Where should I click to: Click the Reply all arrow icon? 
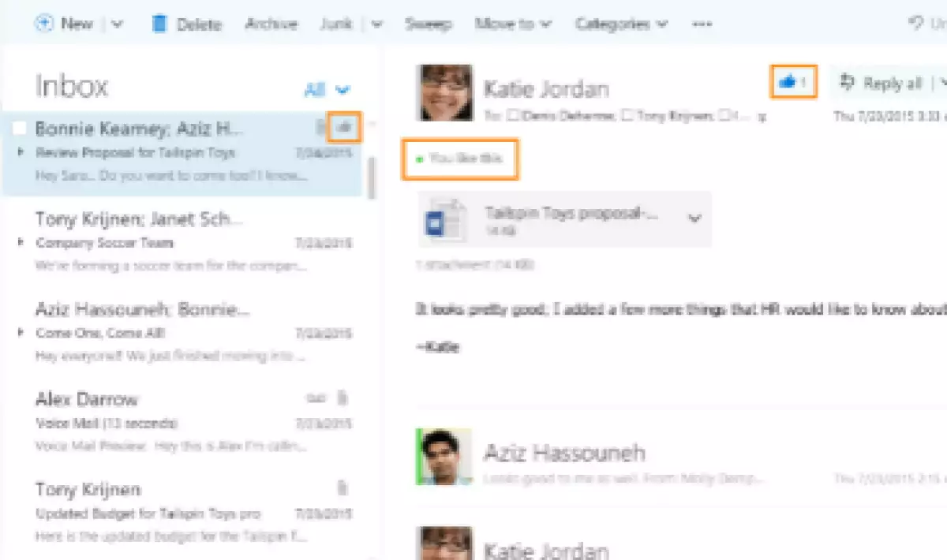pyautogui.click(x=848, y=82)
